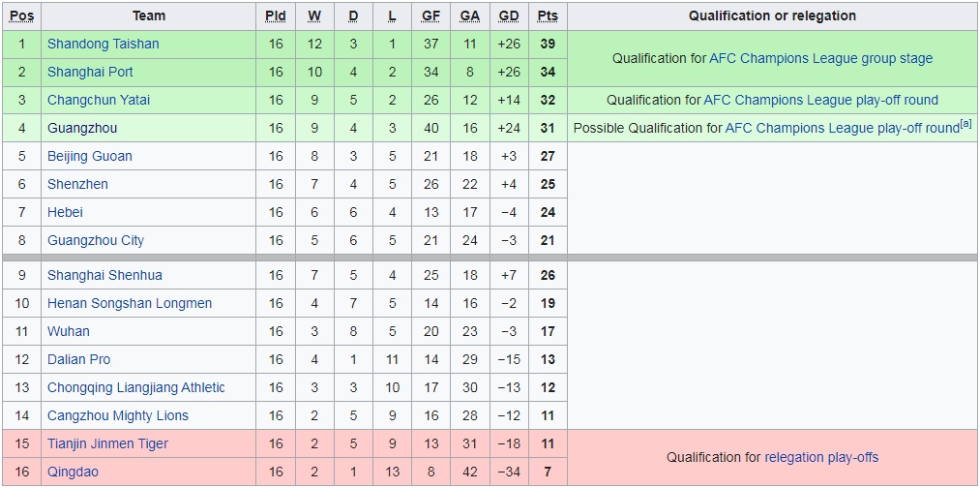Open the Qingdao team link
Image resolution: width=980 pixels, height=488 pixels.
[x=73, y=472]
